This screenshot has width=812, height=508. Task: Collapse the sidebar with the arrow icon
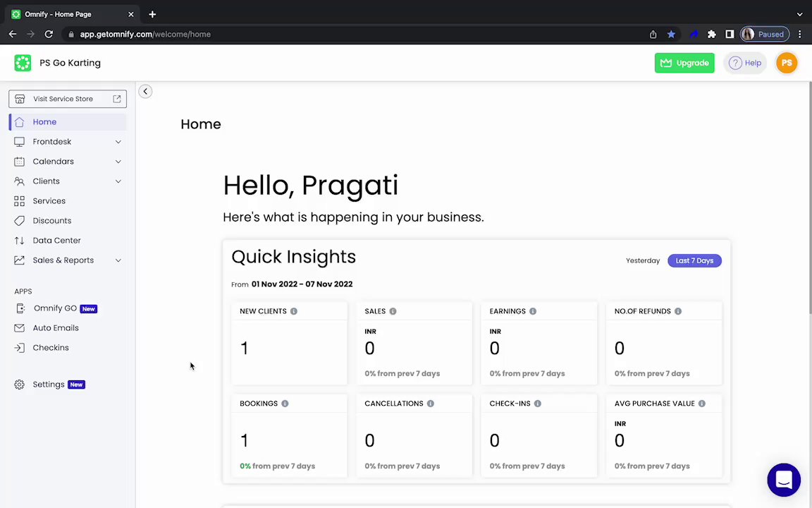pyautogui.click(x=145, y=91)
